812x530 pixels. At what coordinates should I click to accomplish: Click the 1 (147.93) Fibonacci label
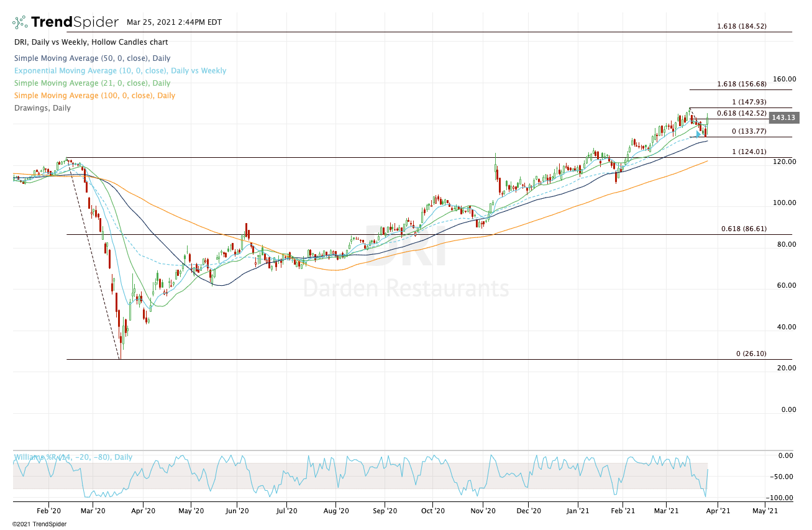[x=748, y=102]
